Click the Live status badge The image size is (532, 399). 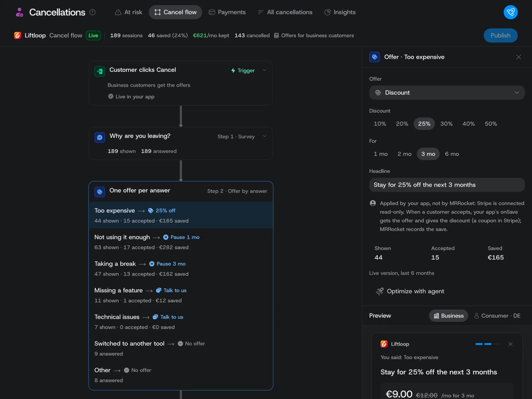(93, 35)
